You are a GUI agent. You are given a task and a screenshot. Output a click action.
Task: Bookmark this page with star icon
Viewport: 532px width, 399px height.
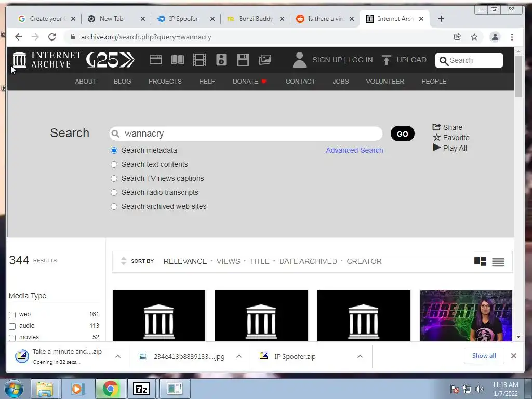click(x=474, y=37)
